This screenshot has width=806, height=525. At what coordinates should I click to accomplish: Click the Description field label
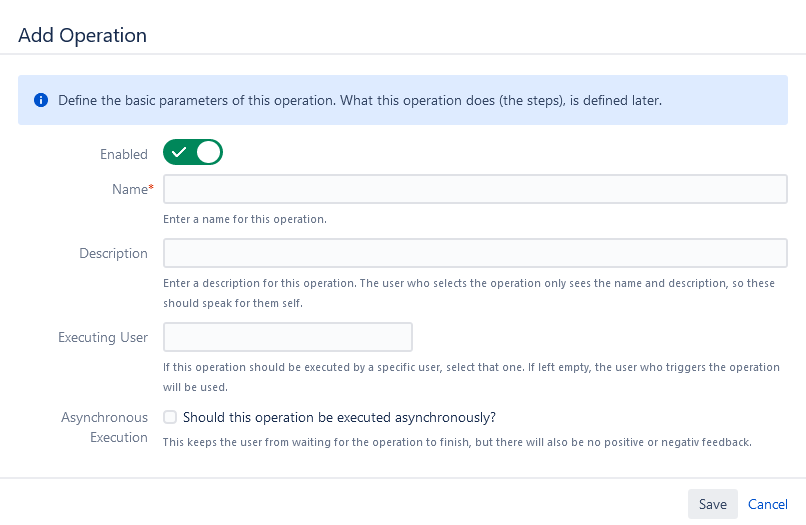coord(114,253)
